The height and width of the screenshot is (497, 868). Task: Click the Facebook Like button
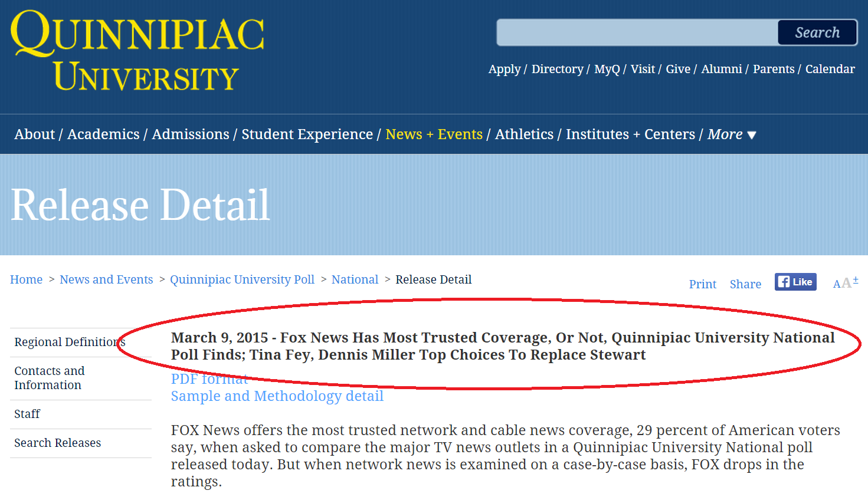tap(795, 282)
